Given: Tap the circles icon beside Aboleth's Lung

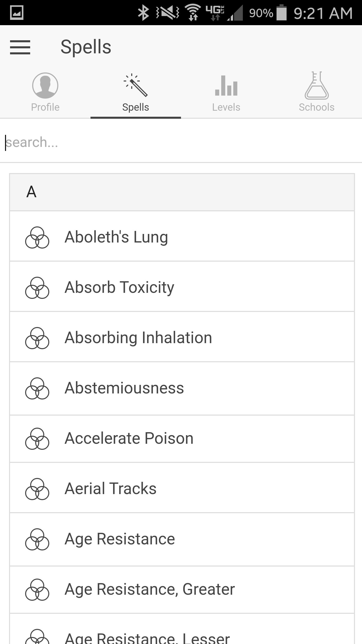Looking at the screenshot, I should (37, 237).
